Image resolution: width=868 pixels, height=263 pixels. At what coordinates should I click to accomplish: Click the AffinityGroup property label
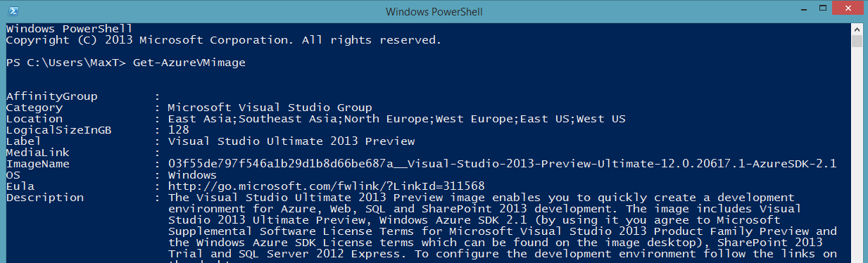click(52, 96)
